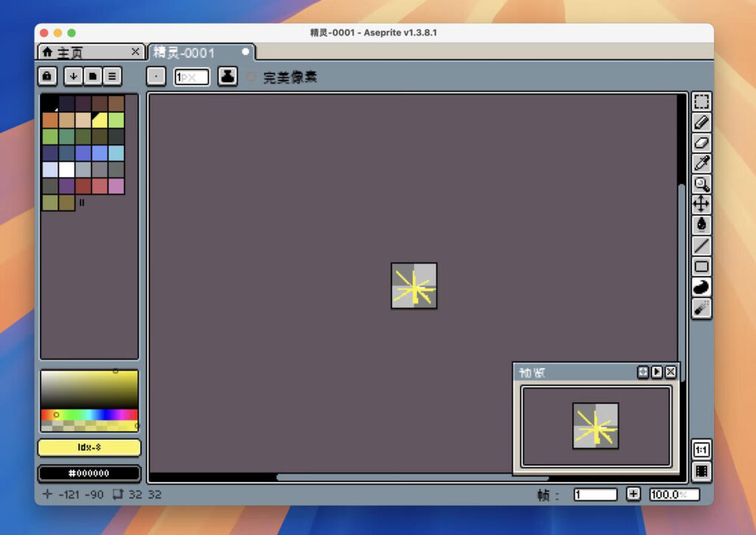Viewport: 756px width, 535px height.
Task: Activate the Zoom tool
Action: [701, 184]
